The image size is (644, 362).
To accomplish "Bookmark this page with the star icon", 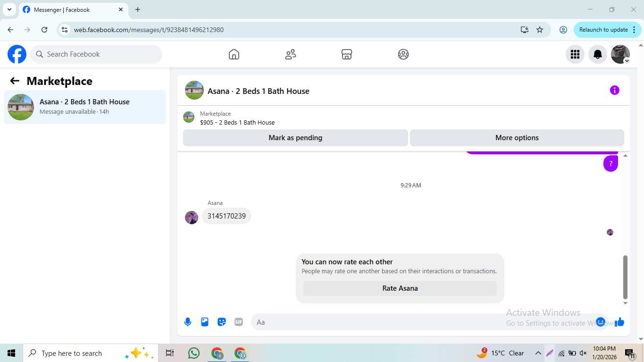I will (x=540, y=30).
